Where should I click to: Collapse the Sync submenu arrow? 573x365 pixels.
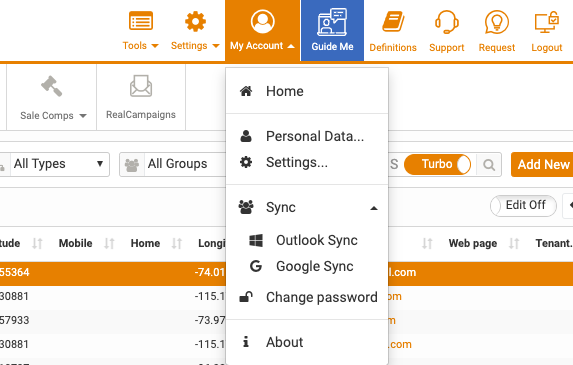pos(373,208)
